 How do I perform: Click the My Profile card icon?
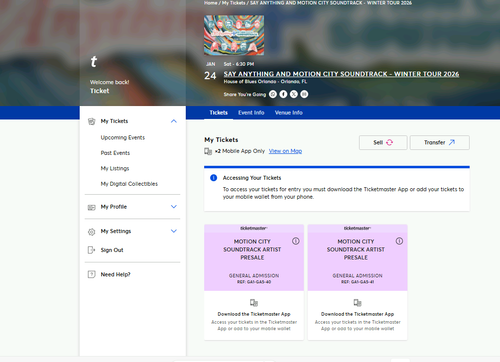pyautogui.click(x=91, y=207)
